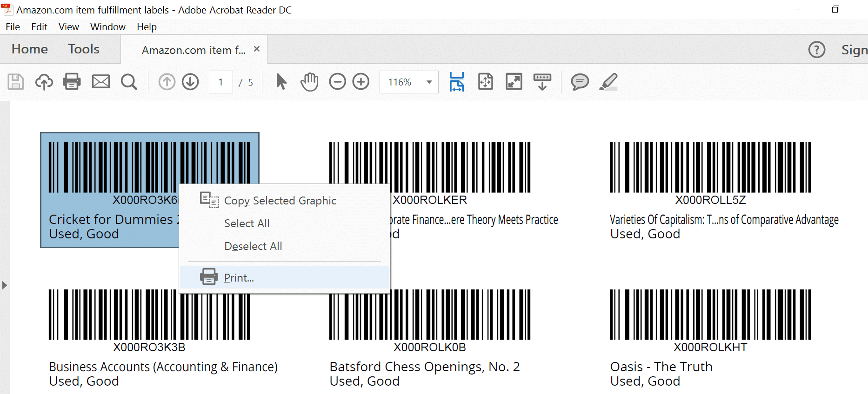This screenshot has width=868, height=394.
Task: Click the X000ROLL5Z barcode graphic
Action: (x=710, y=167)
